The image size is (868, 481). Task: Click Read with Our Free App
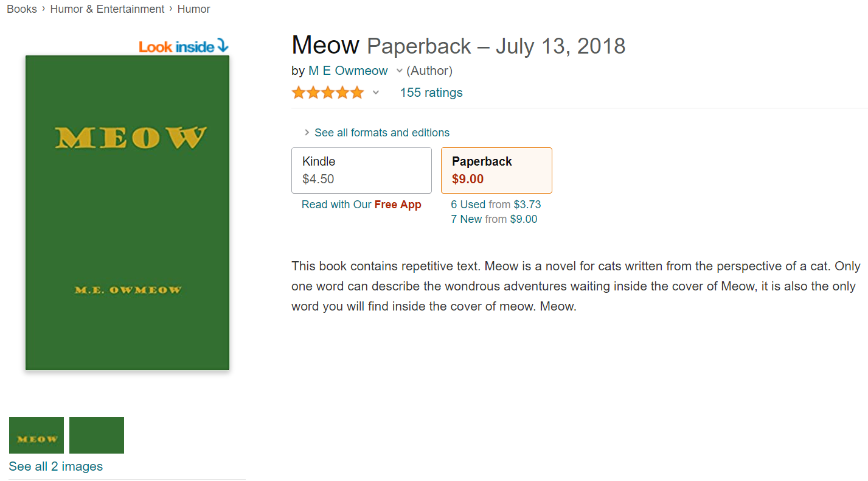(x=361, y=205)
